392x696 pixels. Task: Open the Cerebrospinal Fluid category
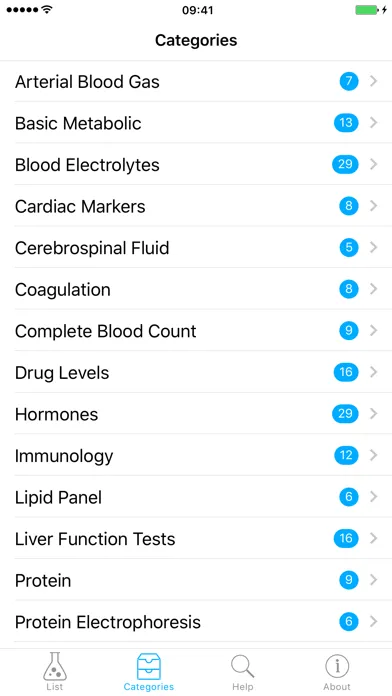point(196,247)
